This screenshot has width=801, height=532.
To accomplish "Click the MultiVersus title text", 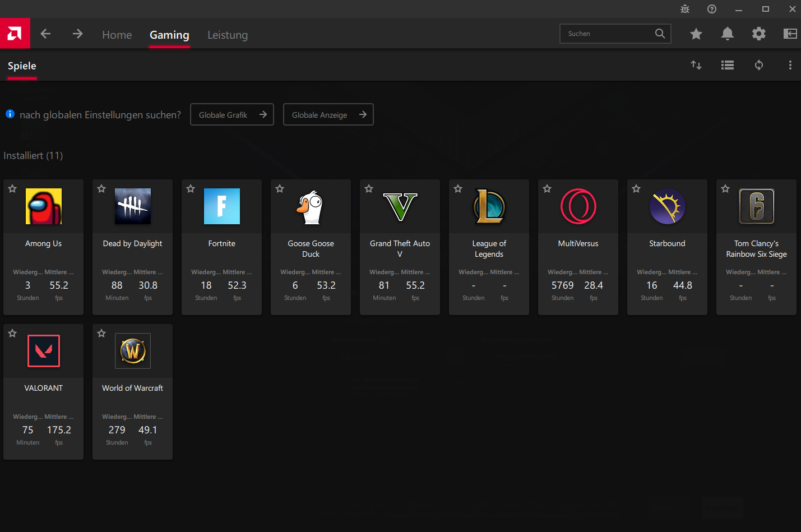I will click(x=578, y=243).
